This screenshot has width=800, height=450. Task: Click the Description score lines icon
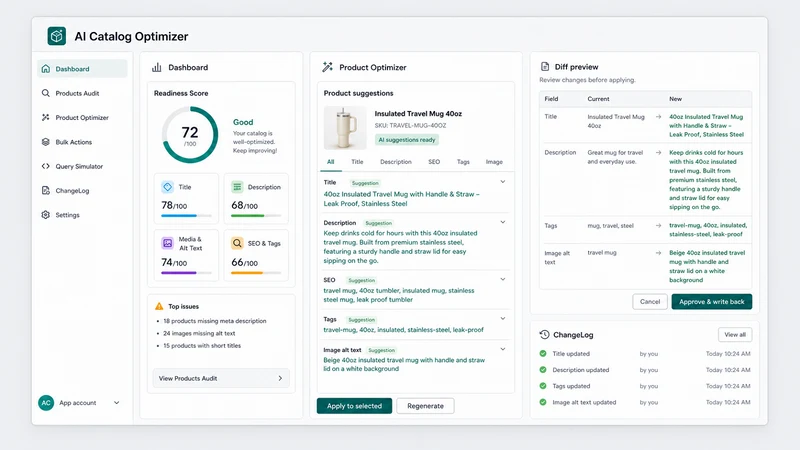tap(237, 187)
